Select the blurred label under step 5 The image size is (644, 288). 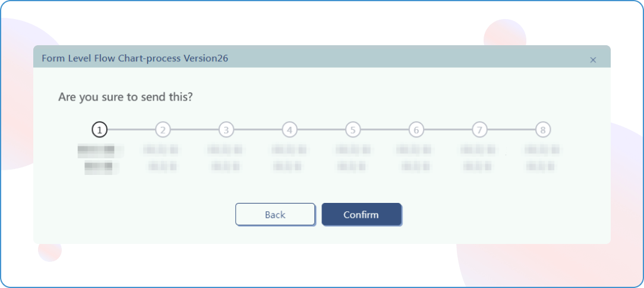tap(353, 158)
